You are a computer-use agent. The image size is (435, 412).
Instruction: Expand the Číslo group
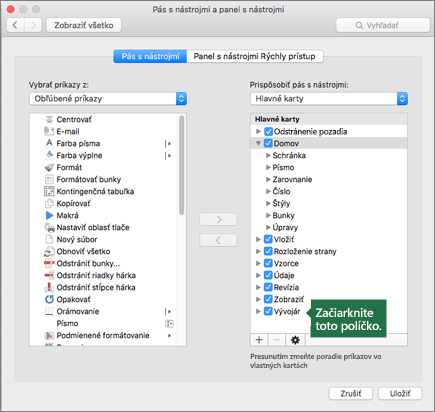[x=268, y=191]
